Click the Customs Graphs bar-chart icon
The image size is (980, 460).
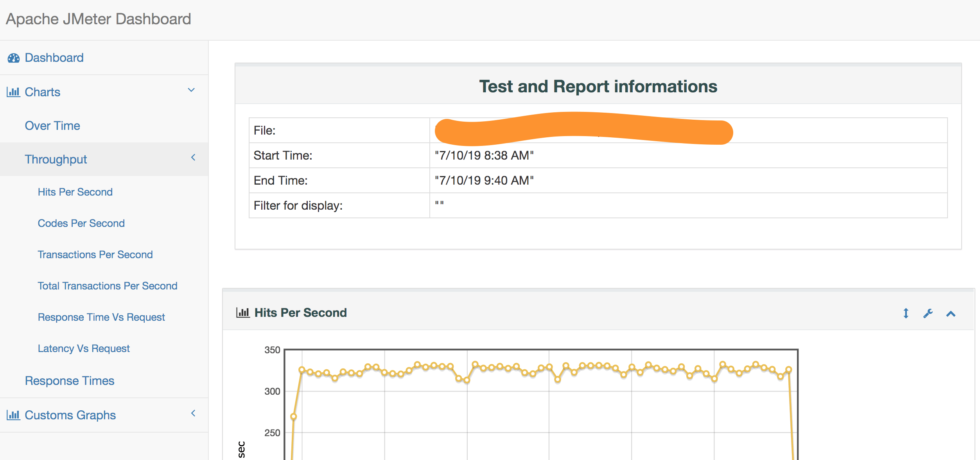pos(13,415)
